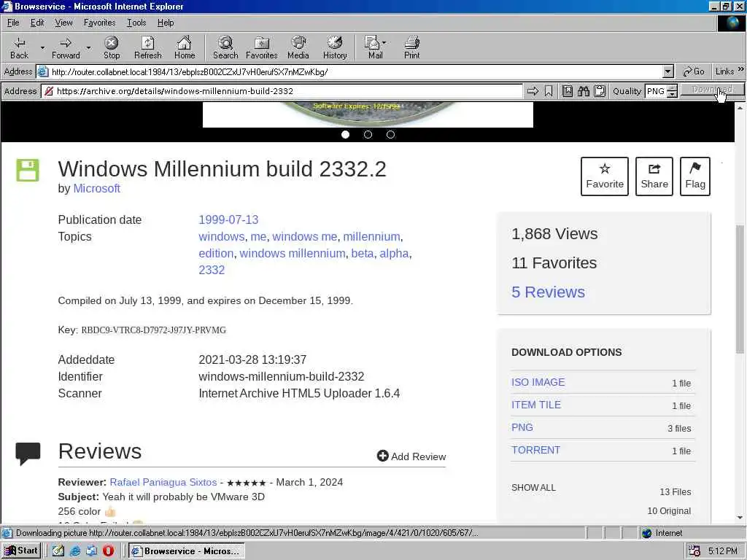Open the ITEM TILE download link
Image resolution: width=747 pixels, height=560 pixels.
(x=536, y=405)
